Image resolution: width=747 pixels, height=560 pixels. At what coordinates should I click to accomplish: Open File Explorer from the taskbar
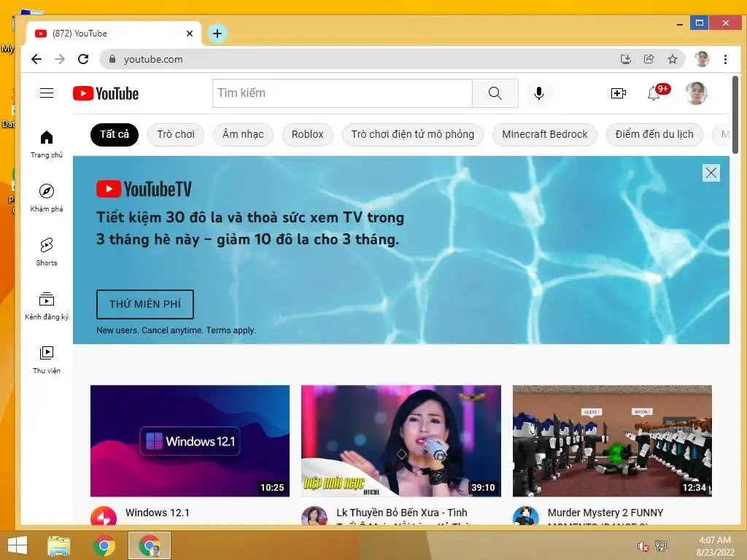[x=59, y=545]
